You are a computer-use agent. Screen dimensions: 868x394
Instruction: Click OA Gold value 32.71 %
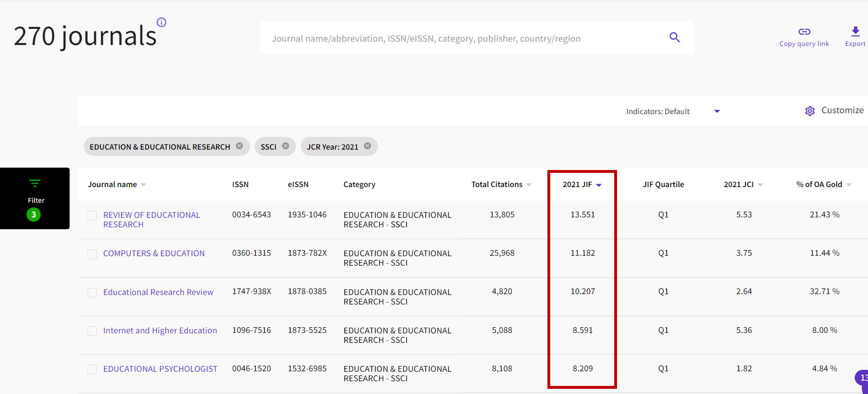click(x=824, y=291)
